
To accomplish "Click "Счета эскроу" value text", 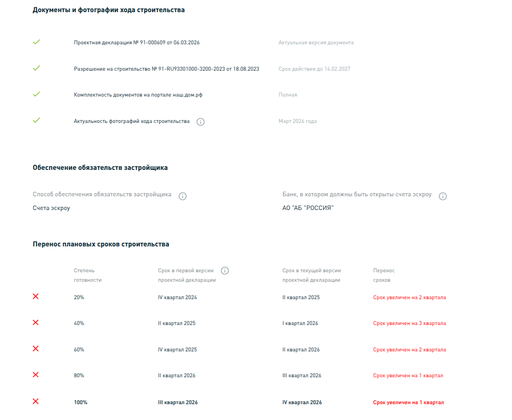I will tap(51, 208).
